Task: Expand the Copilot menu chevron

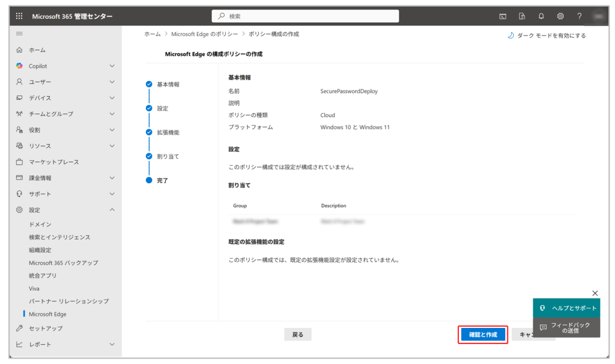Action: point(112,66)
